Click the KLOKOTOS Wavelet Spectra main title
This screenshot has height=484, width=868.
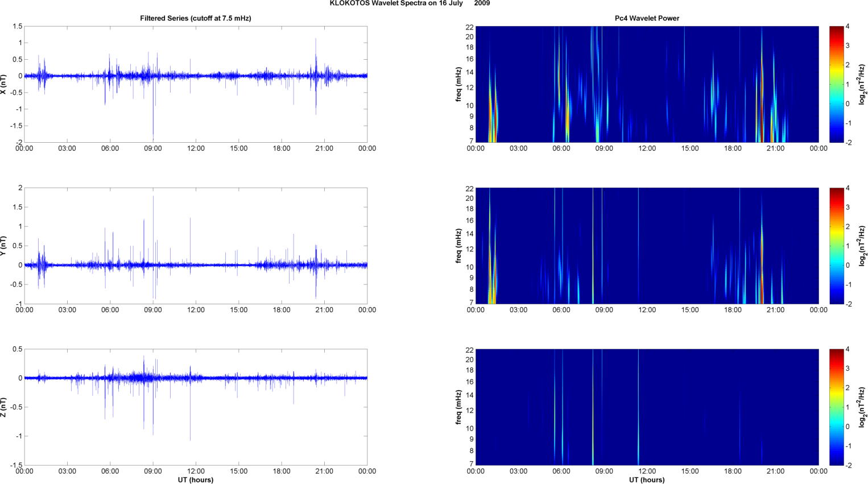409,3
